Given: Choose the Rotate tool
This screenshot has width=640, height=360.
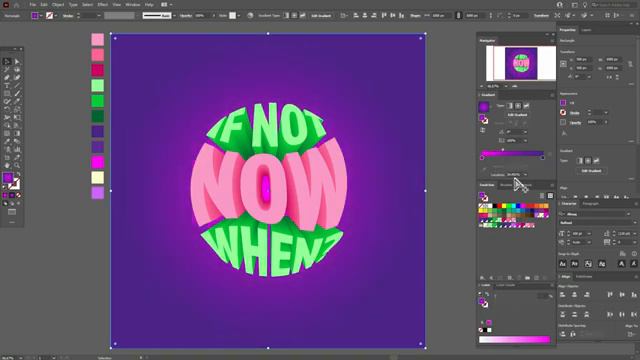Looking at the screenshot, I should 7,109.
